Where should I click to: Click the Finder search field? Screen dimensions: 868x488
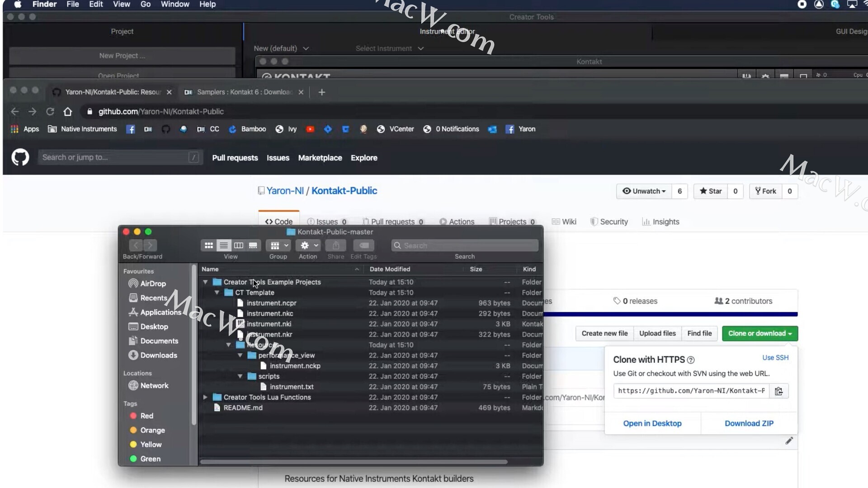click(465, 245)
